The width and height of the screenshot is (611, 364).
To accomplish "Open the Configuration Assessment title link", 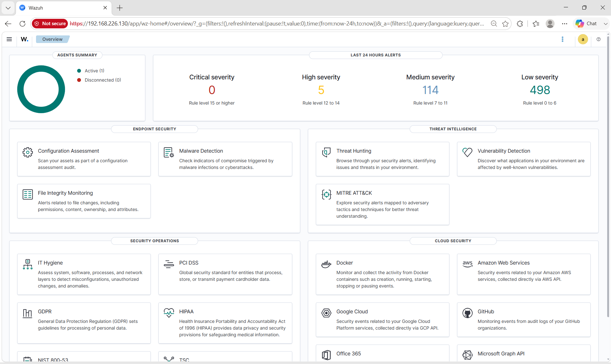I will click(69, 151).
